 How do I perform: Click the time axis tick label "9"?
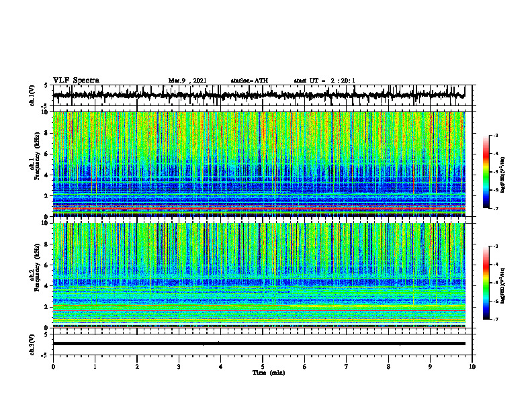(x=430, y=367)
